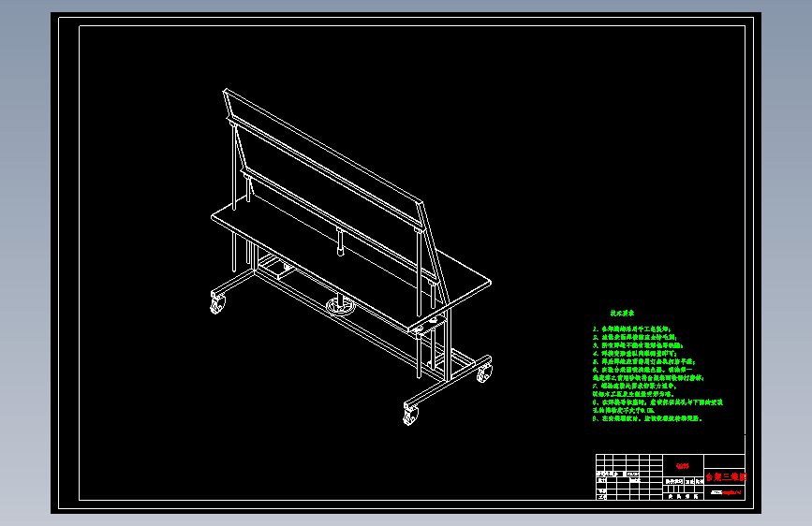The height and width of the screenshot is (526, 812).
Task: Click the red Q235 material label
Action: [683, 466]
